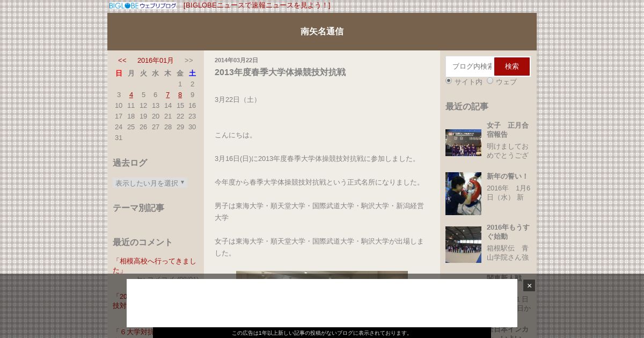Expand the 表示したい月を選択 dropdown

pos(150,183)
